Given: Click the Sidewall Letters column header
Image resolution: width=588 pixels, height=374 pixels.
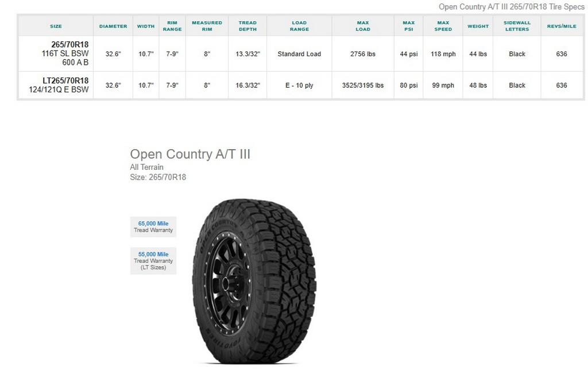Looking at the screenshot, I should click(517, 26).
